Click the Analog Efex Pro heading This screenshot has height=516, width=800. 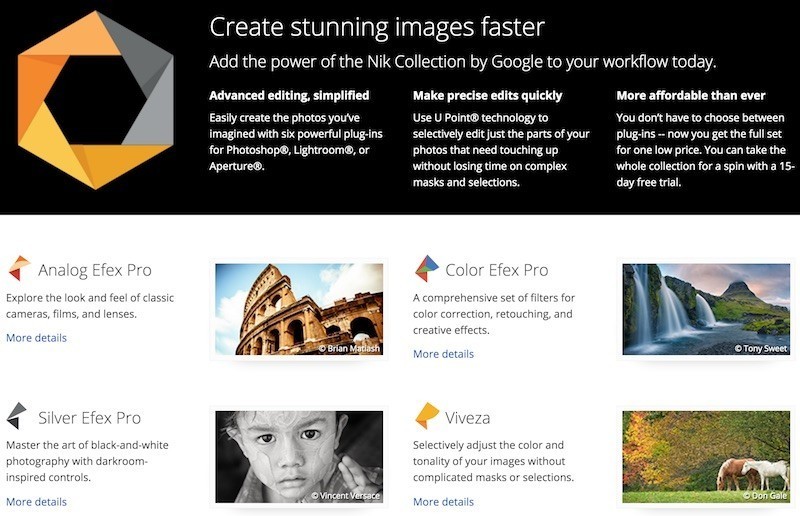point(95,270)
